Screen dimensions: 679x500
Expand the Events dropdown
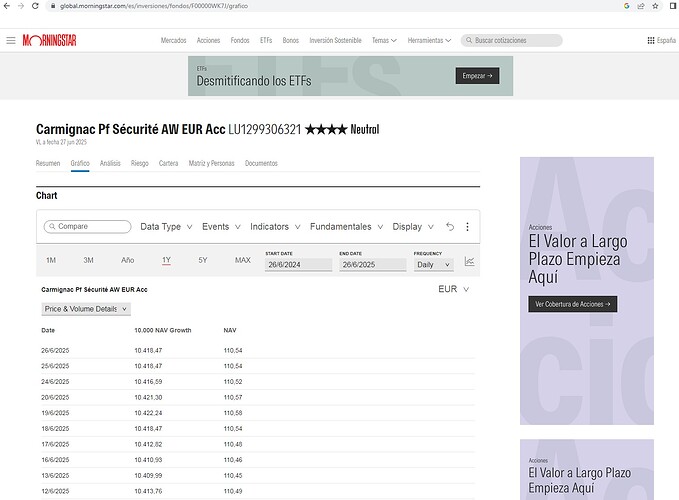tap(221, 227)
